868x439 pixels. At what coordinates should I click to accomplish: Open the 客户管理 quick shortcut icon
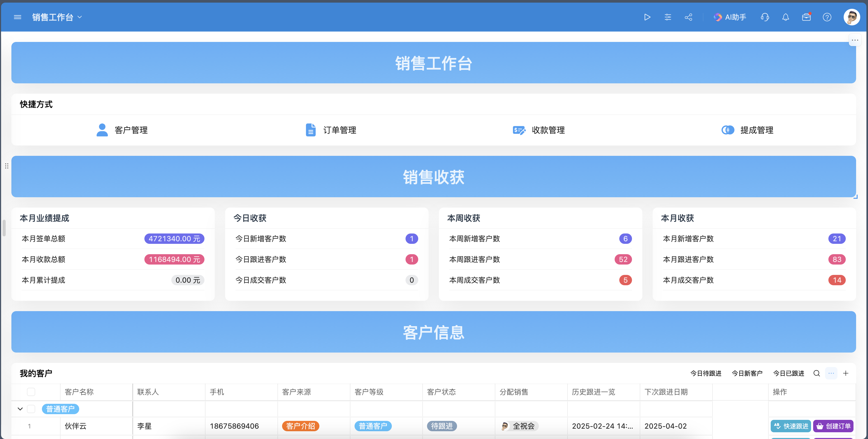tap(102, 130)
